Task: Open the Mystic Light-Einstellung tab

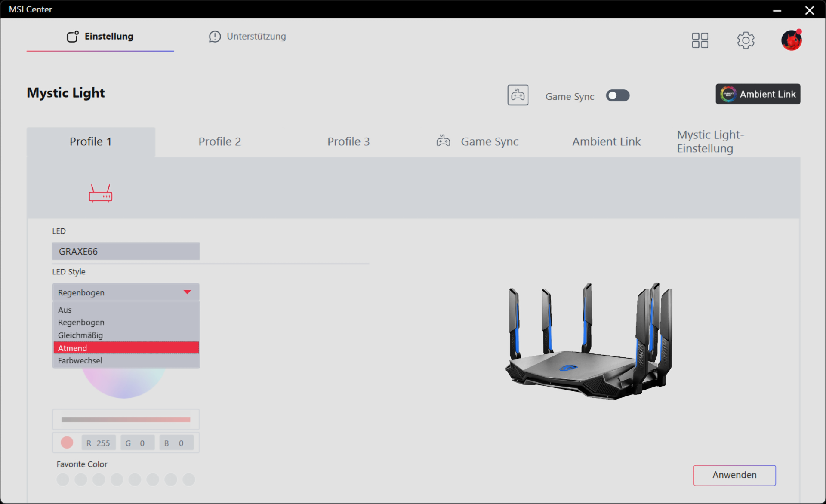Action: coord(710,142)
